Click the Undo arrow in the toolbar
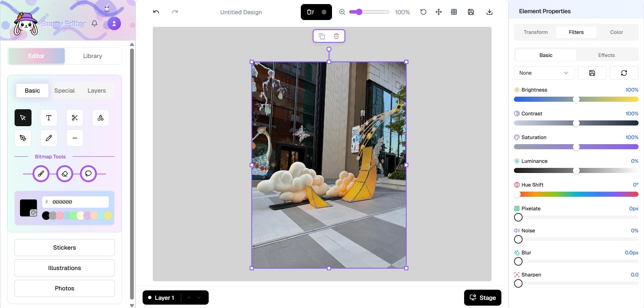 coord(156,12)
